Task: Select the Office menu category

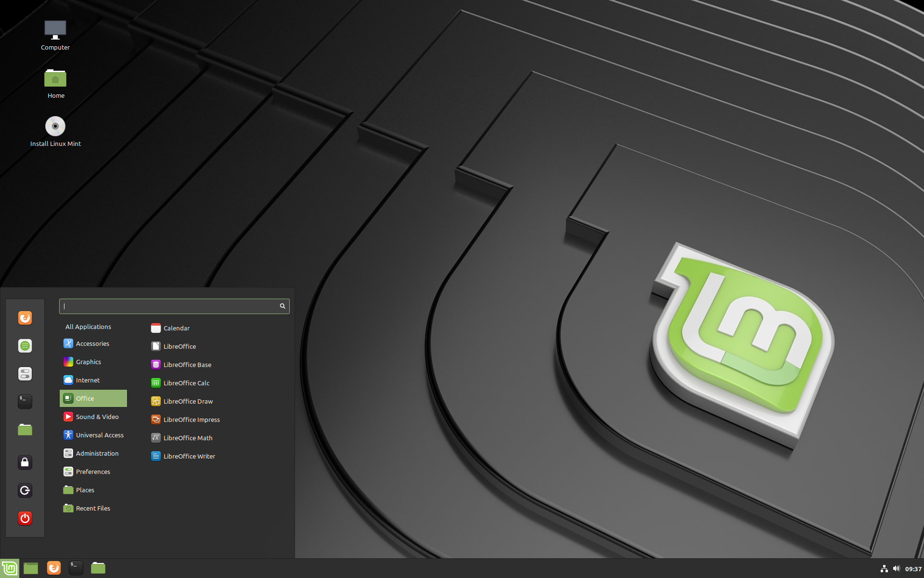Action: tap(94, 397)
